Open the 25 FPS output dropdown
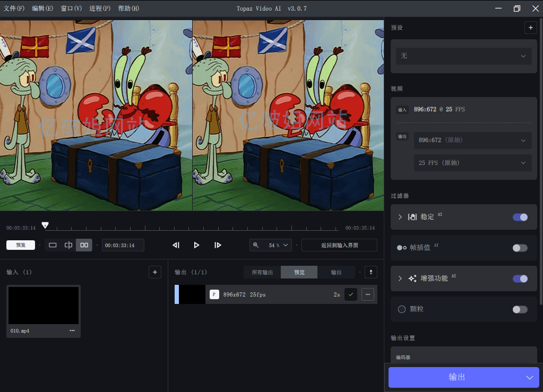 (x=472, y=163)
